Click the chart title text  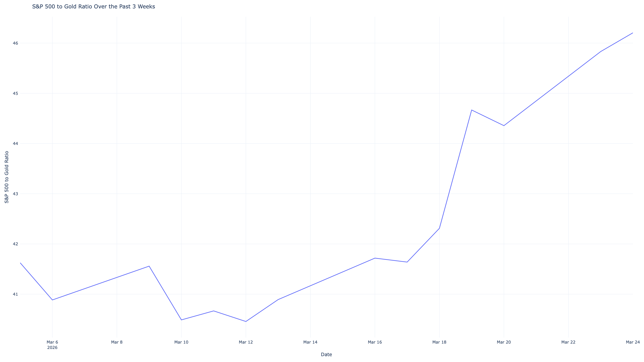(94, 7)
